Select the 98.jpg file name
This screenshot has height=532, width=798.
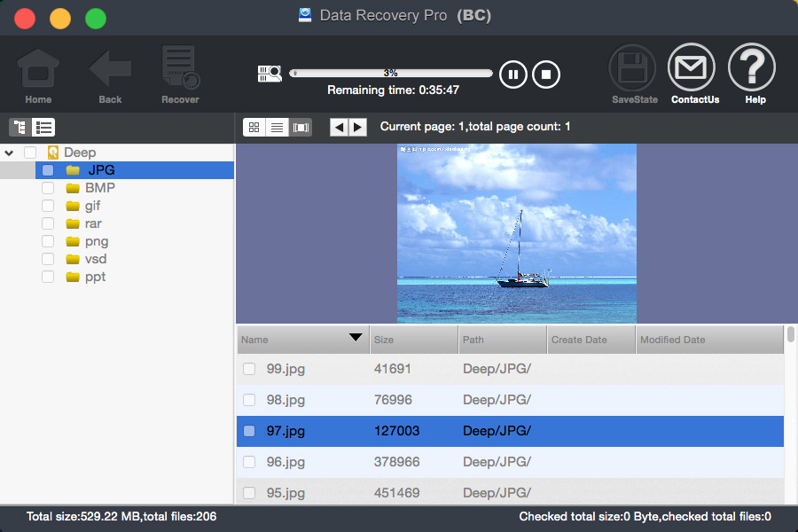[x=286, y=400]
